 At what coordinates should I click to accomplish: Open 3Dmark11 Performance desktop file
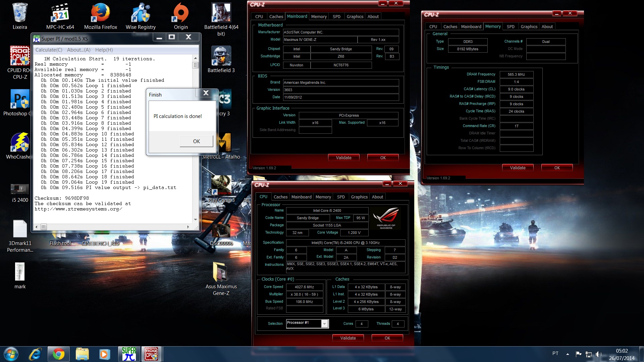point(20,236)
